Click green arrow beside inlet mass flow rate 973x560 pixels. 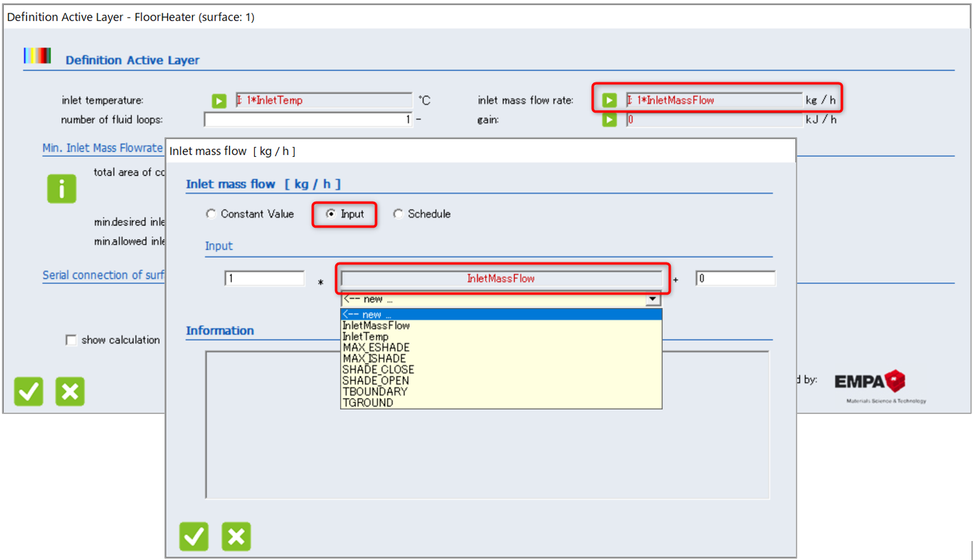[x=609, y=100]
